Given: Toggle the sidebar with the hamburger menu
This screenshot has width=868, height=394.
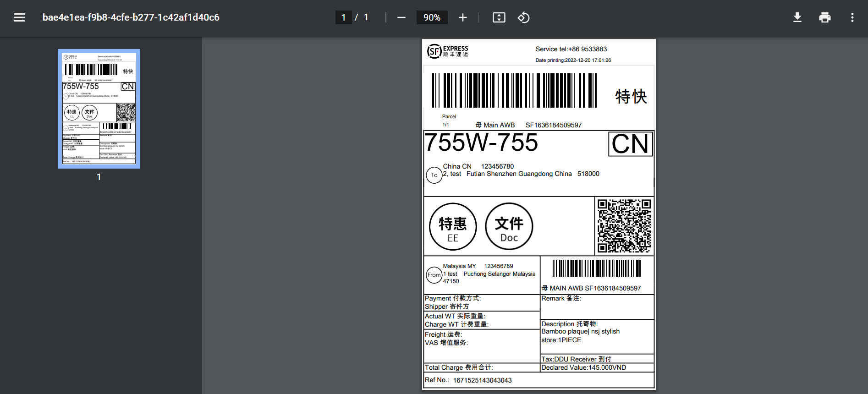Looking at the screenshot, I should pyautogui.click(x=19, y=17).
